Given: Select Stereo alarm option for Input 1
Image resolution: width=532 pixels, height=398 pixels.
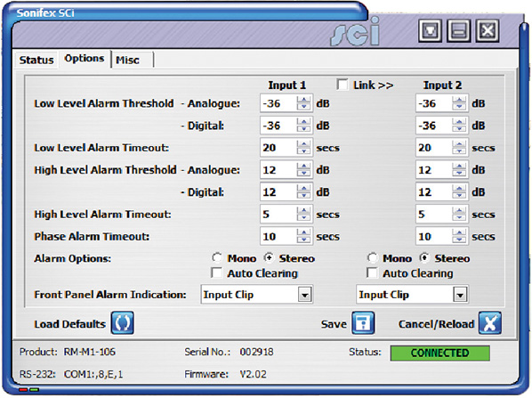Looking at the screenshot, I should pos(269,257).
